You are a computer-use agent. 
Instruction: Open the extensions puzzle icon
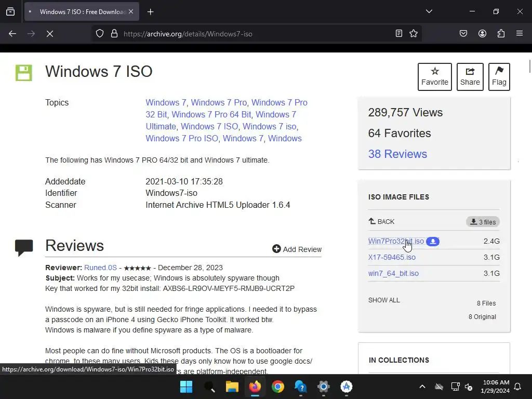(x=501, y=33)
